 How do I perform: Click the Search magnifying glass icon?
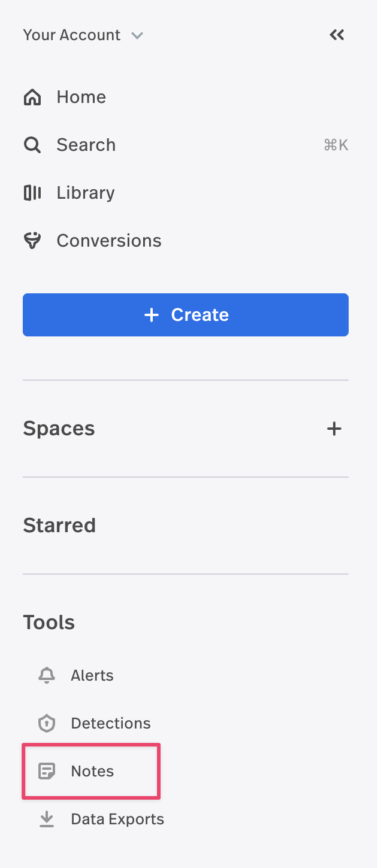32,145
